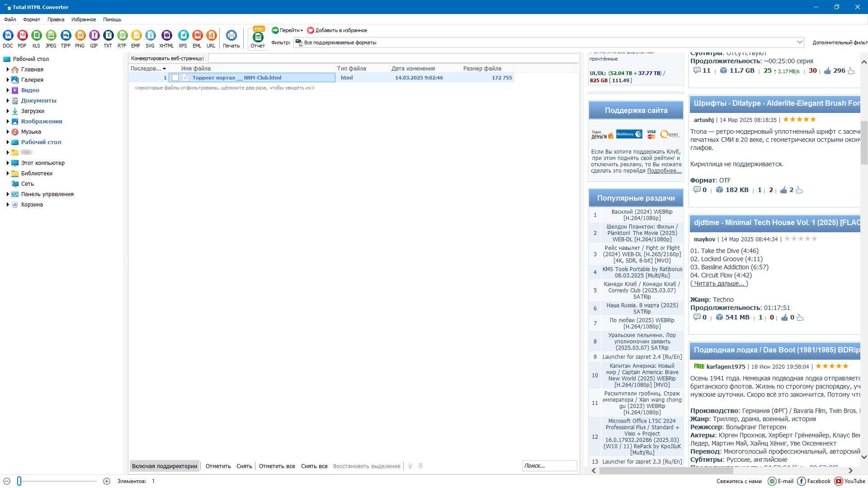Click the file search field

pos(549,466)
